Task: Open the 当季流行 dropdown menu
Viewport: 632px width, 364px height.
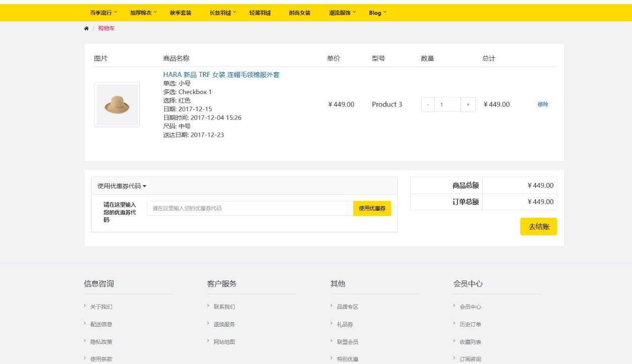Action: pos(103,13)
